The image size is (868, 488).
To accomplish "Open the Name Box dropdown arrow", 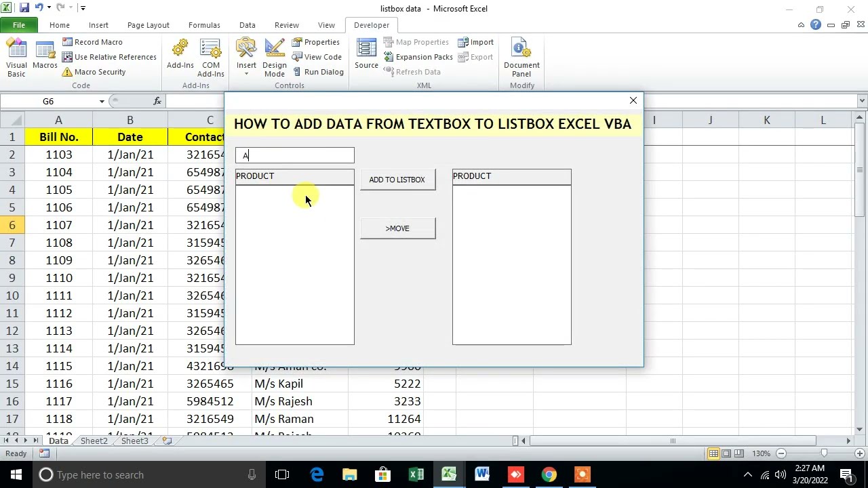I will point(102,101).
